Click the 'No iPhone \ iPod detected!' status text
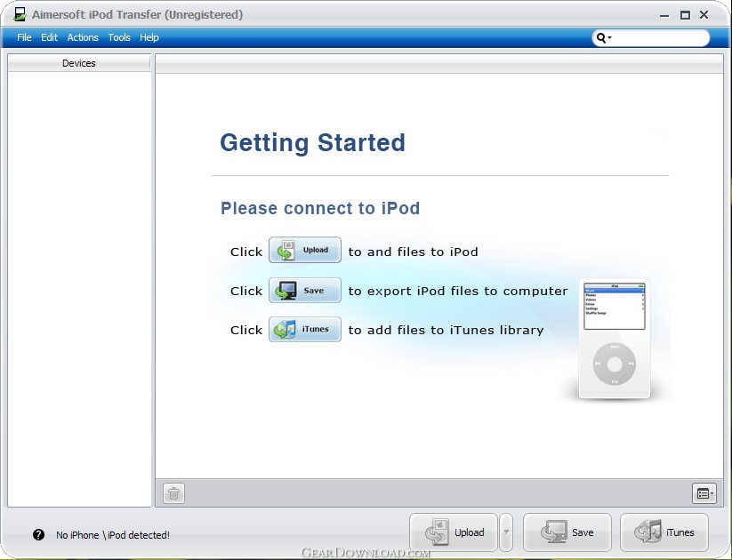 [113, 535]
